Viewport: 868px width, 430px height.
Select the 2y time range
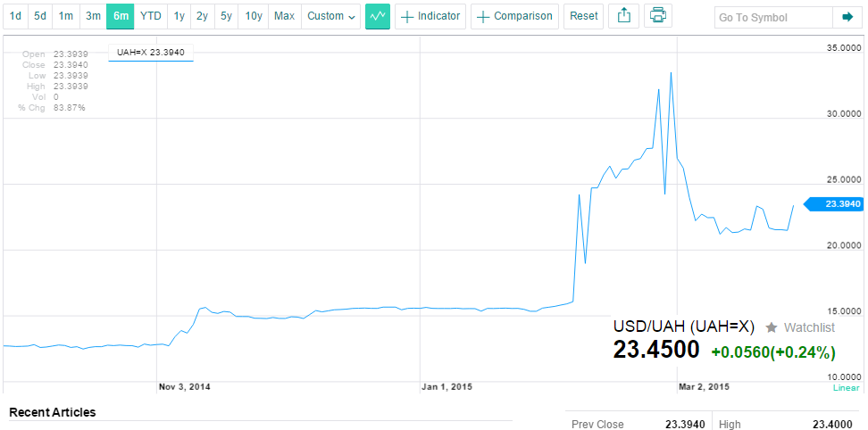tap(203, 16)
